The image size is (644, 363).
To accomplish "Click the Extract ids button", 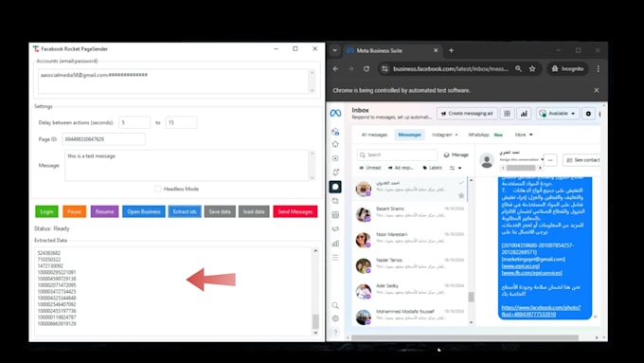I will [x=185, y=211].
